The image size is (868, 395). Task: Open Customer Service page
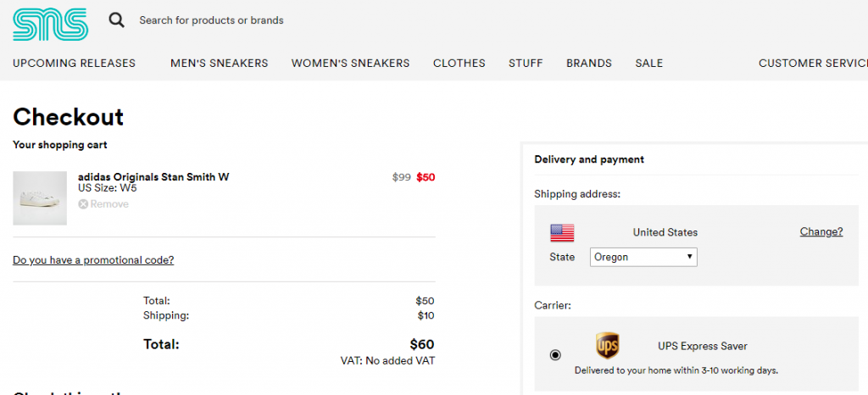(812, 63)
